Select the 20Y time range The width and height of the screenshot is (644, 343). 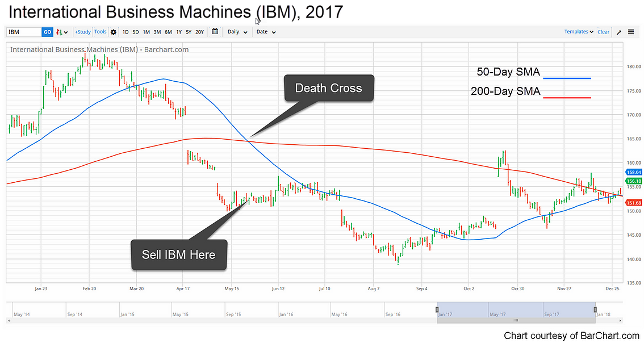[199, 32]
